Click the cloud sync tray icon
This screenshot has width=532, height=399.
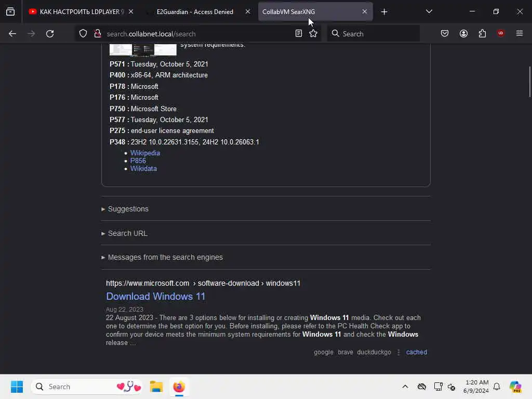[421, 387]
